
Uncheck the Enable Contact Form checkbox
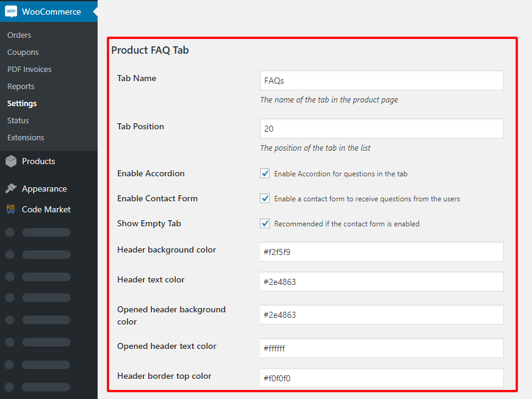pos(265,199)
